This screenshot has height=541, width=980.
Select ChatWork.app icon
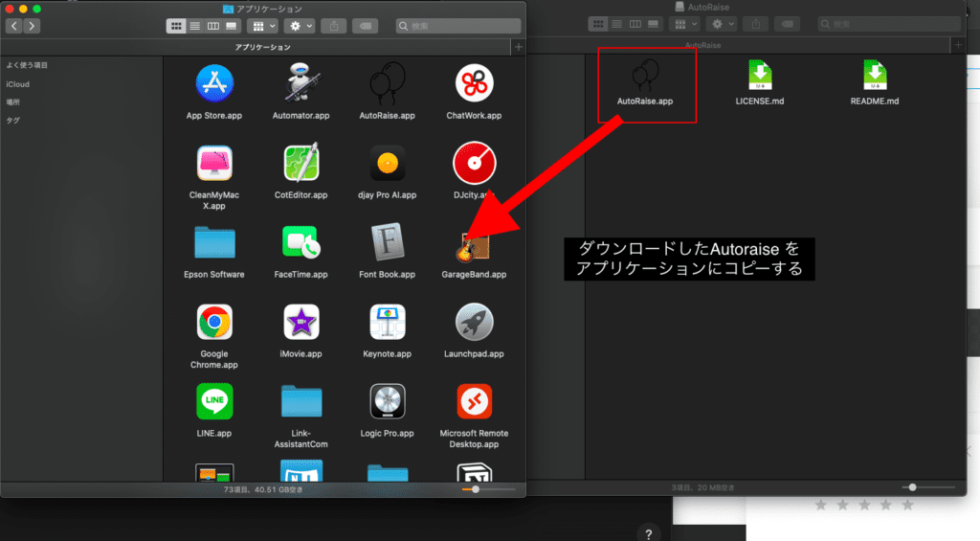(474, 83)
